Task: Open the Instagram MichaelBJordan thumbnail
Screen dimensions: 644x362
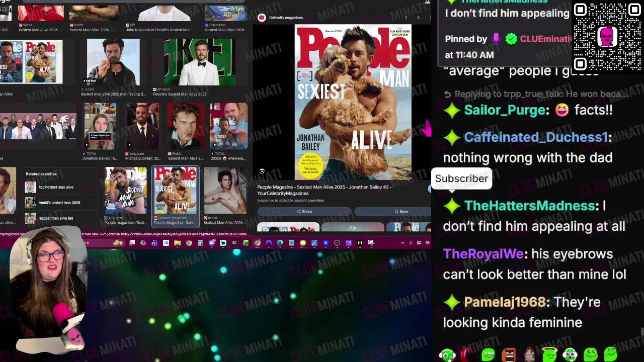Action: [x=142, y=126]
